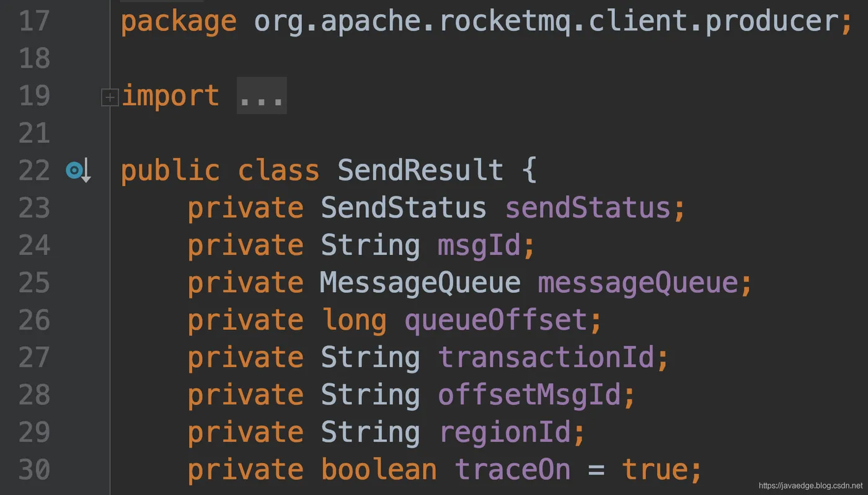Click the boolean keyword on line 30

[x=378, y=470]
